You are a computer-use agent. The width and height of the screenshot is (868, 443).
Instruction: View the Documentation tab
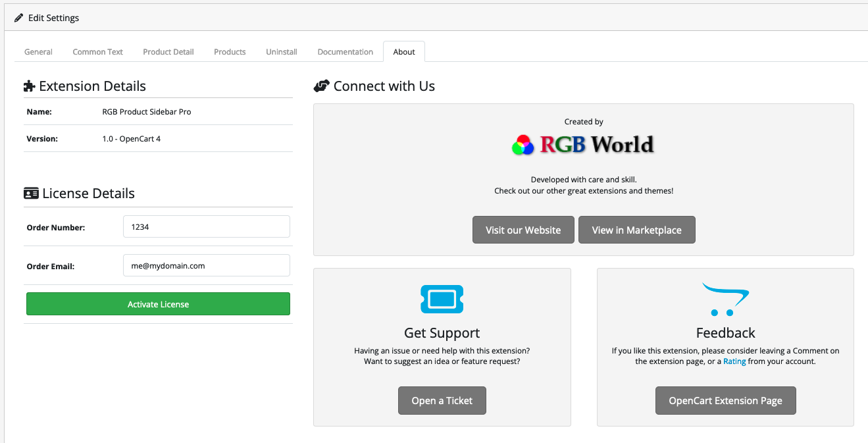point(345,52)
